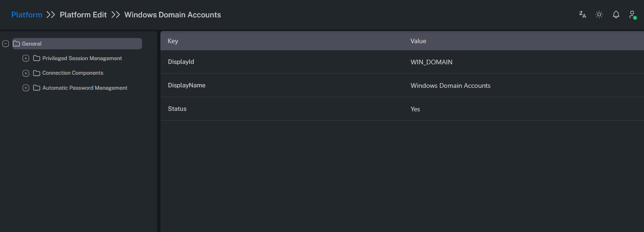Click the Windows Domain Accounts DisplayName value
The height and width of the screenshot is (232, 644).
click(450, 85)
